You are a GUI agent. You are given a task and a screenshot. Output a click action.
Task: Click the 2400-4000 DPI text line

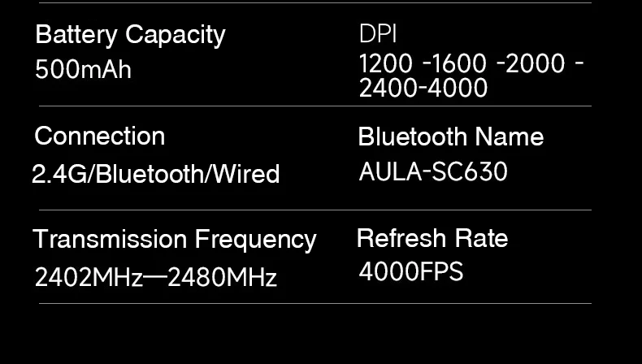(x=423, y=87)
